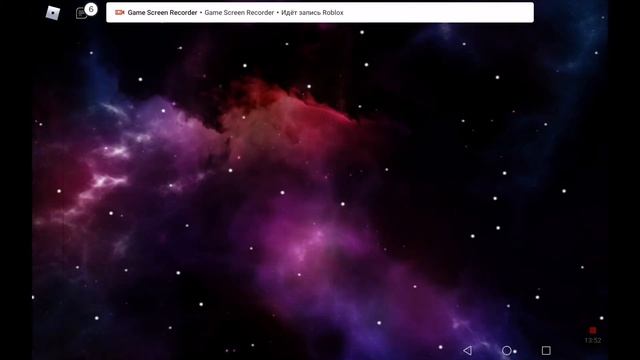640x360 pixels.
Task: Click the 'Идёт запись Roblox' notification text
Action: [312, 13]
